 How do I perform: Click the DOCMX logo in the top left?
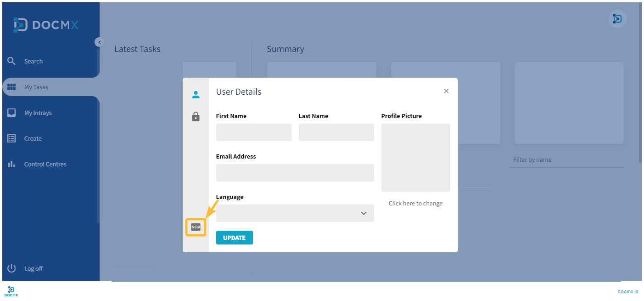click(45, 24)
